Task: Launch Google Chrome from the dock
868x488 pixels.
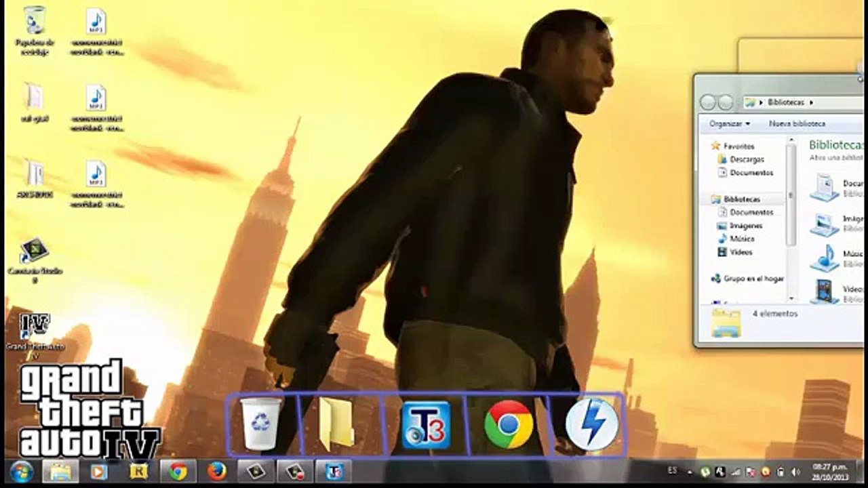Action: tap(509, 424)
